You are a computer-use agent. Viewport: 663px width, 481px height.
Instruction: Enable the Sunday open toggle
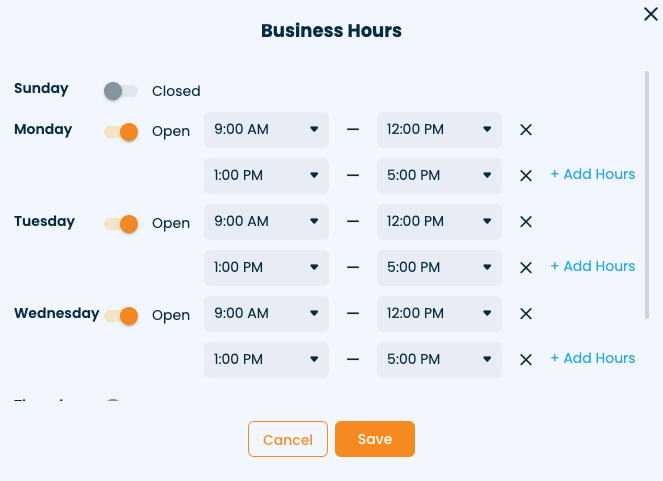120,91
